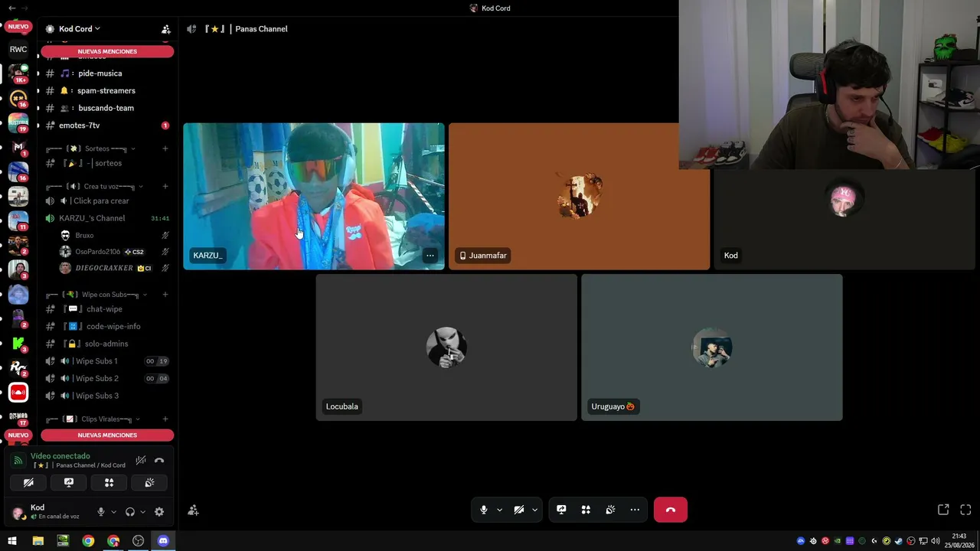
Task: Open OBS Studio from the Windows taskbar
Action: (138, 541)
